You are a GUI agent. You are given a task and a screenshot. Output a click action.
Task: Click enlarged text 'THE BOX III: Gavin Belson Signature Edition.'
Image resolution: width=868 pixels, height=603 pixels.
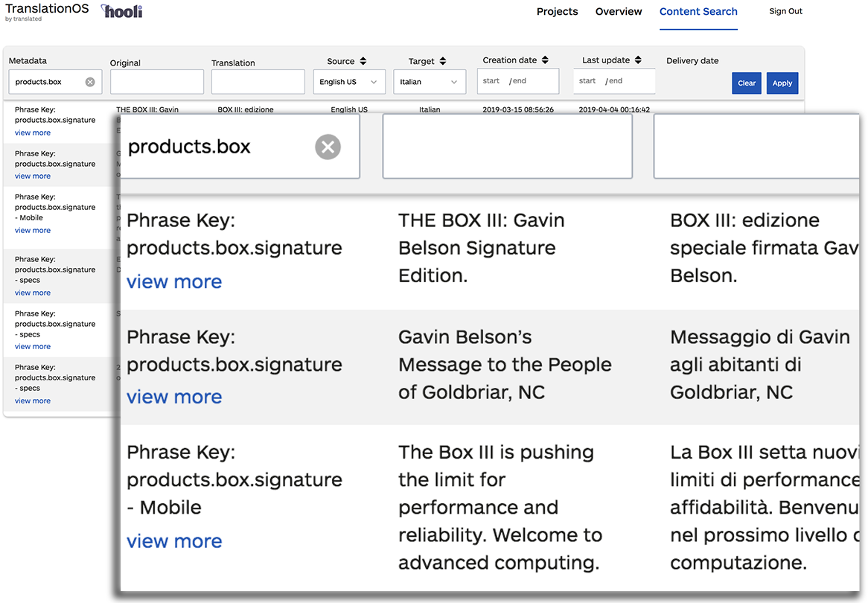coord(482,248)
